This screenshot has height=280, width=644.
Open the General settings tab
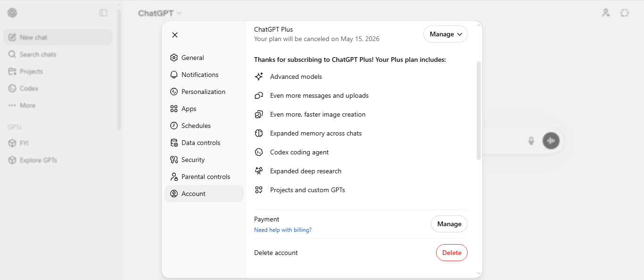tap(192, 58)
